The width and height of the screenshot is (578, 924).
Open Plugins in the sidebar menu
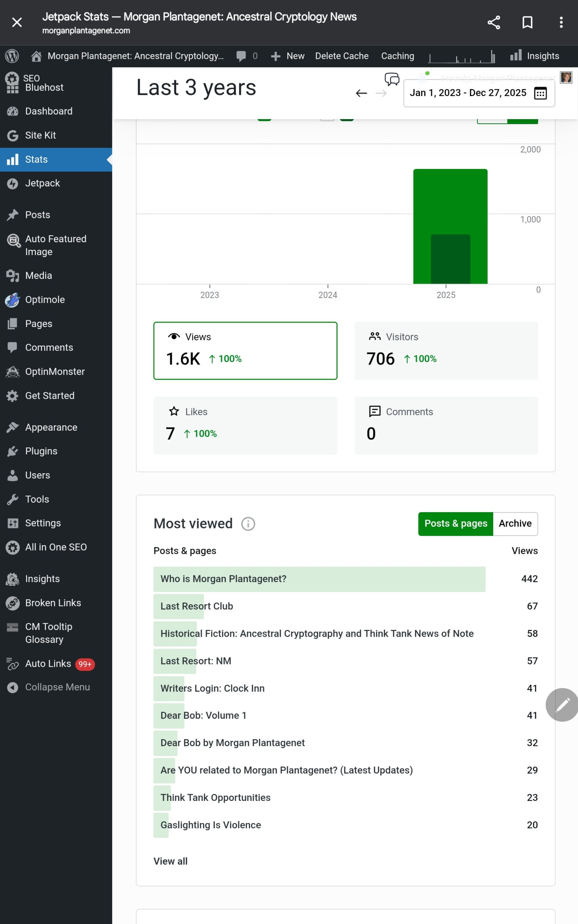tap(41, 451)
